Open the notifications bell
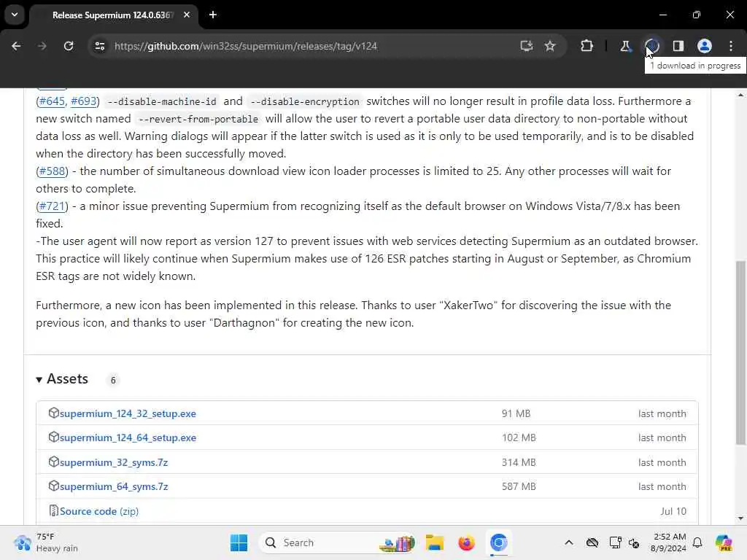 [x=697, y=542]
